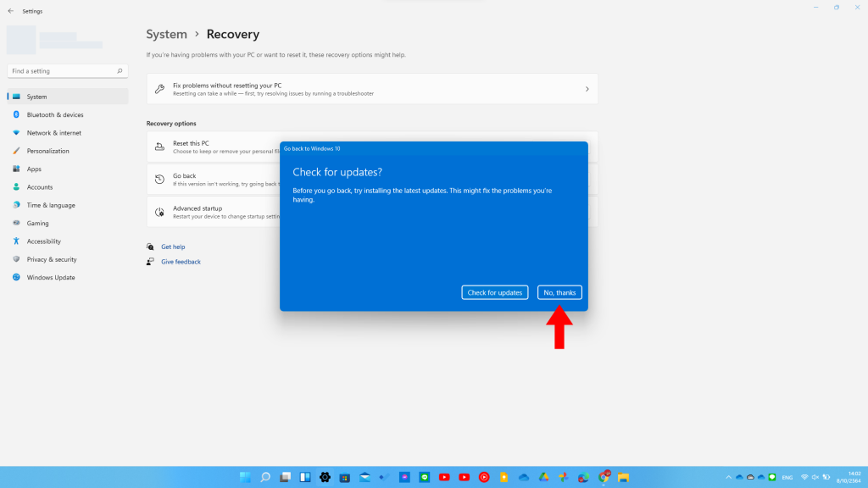Viewport: 868px width, 488px height.
Task: Open taskbar Search magnifier
Action: [265, 477]
